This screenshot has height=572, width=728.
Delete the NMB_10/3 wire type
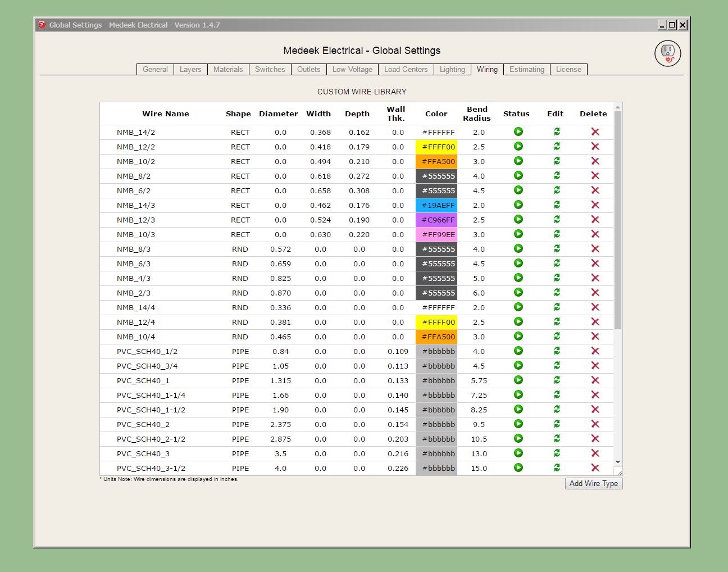(595, 234)
